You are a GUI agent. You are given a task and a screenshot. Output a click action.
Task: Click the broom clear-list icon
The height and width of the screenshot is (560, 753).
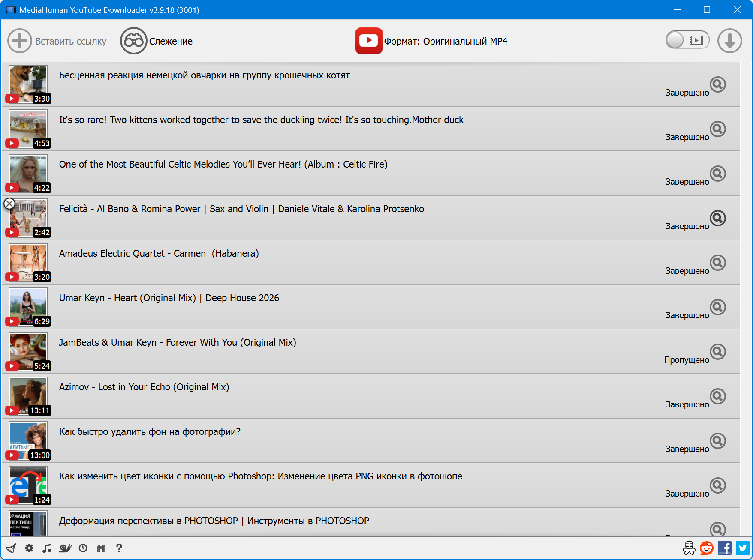[11, 548]
